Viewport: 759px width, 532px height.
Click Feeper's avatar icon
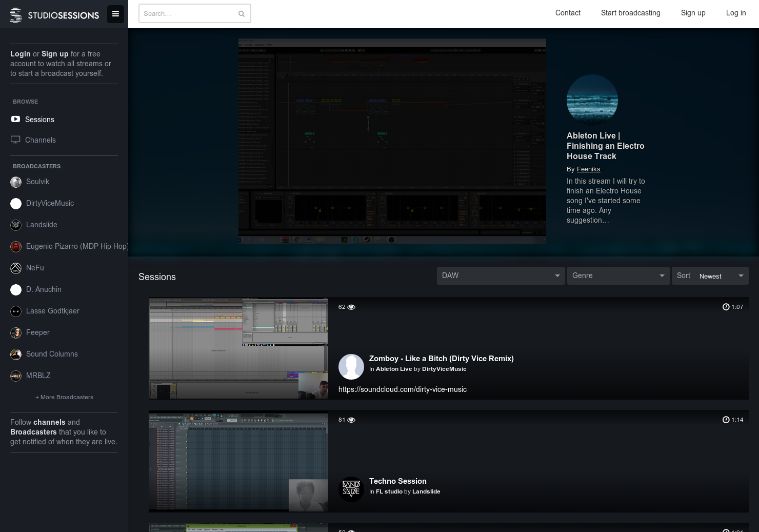(x=16, y=333)
